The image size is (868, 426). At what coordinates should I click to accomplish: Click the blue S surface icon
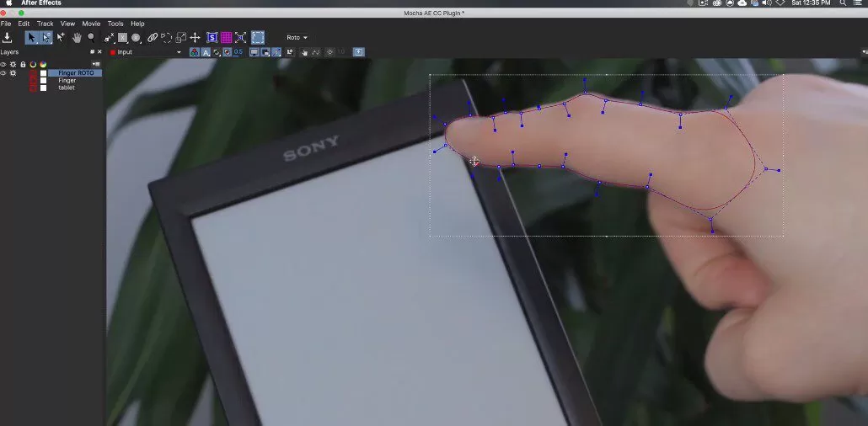[x=212, y=38]
